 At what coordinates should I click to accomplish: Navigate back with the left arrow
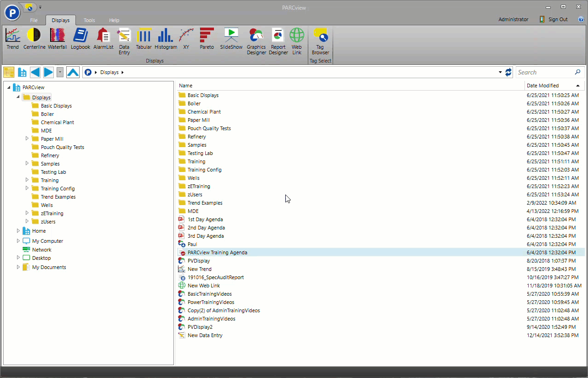(x=35, y=72)
